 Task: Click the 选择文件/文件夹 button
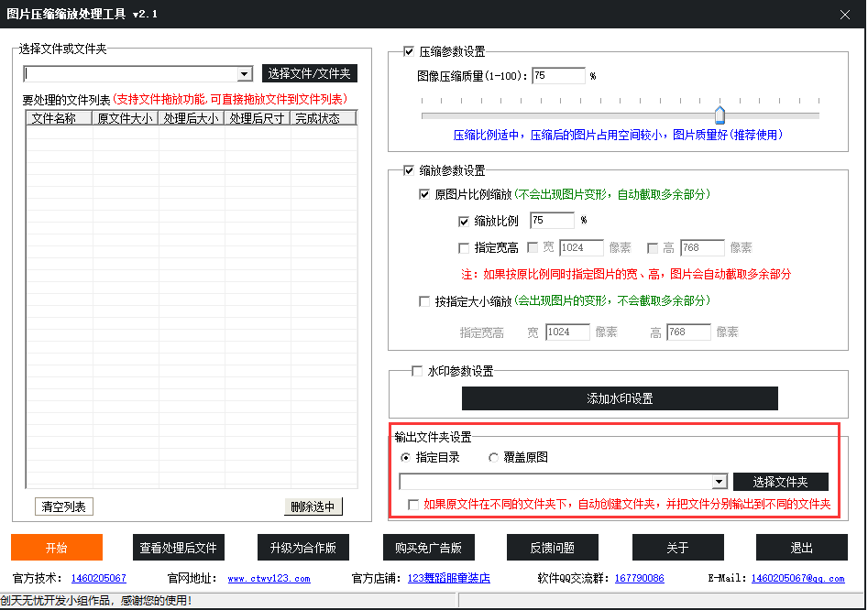[x=309, y=74]
